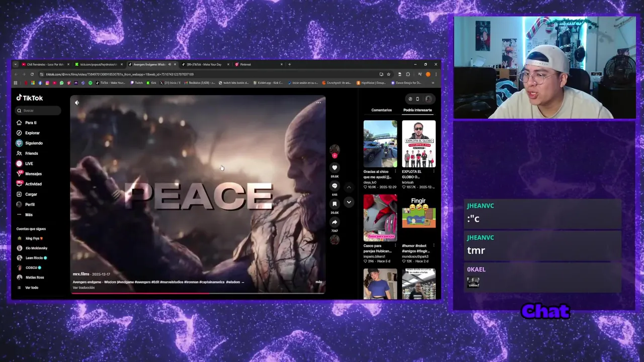
Task: Open Cargar upload page
Action: [x=27, y=194]
